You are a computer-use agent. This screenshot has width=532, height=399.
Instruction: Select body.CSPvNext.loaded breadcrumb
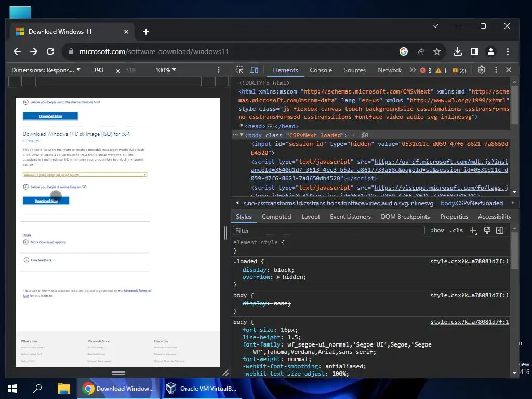(472, 203)
